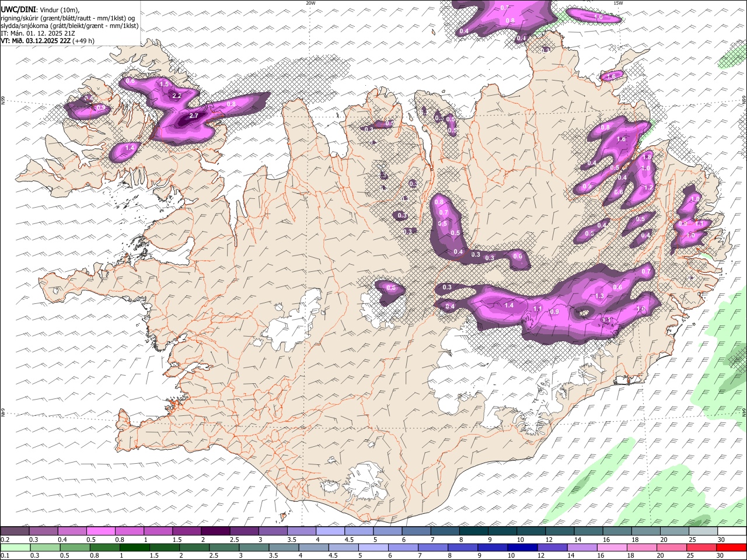The height and width of the screenshot is (560, 747).
Task: Select the slydda/snjókoma description line
Action: [x=70, y=26]
